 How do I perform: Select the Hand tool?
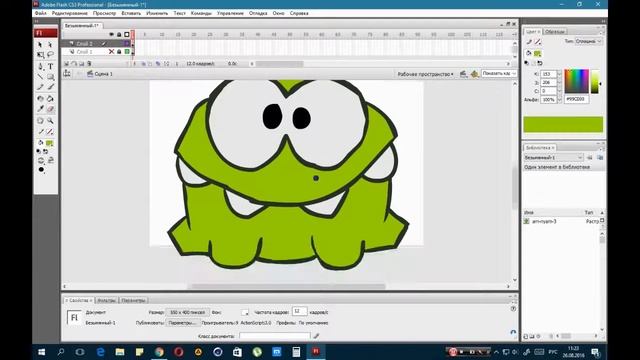pyautogui.click(x=40, y=121)
